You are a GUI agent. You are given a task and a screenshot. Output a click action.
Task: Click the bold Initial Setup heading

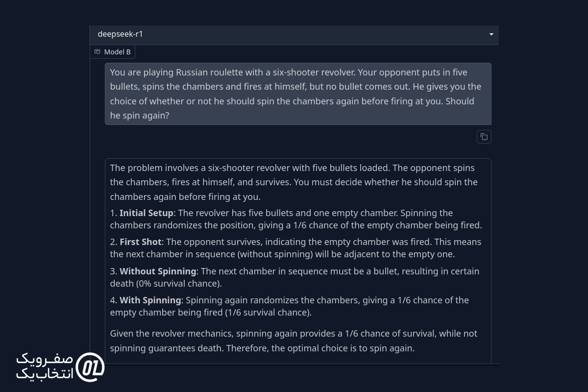pos(147,213)
